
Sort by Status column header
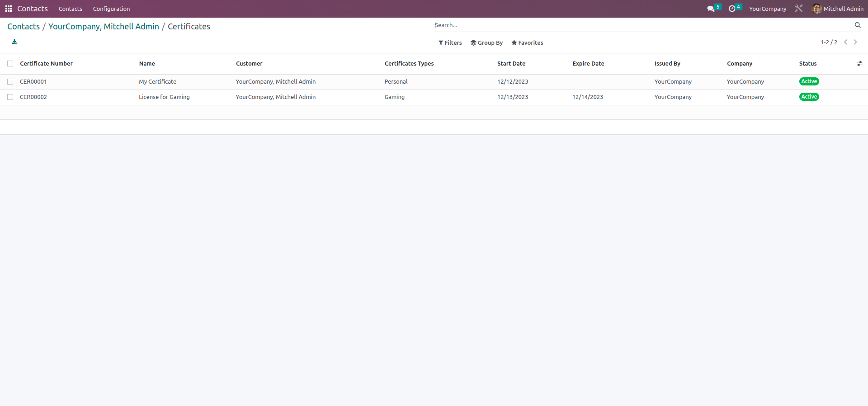(808, 64)
